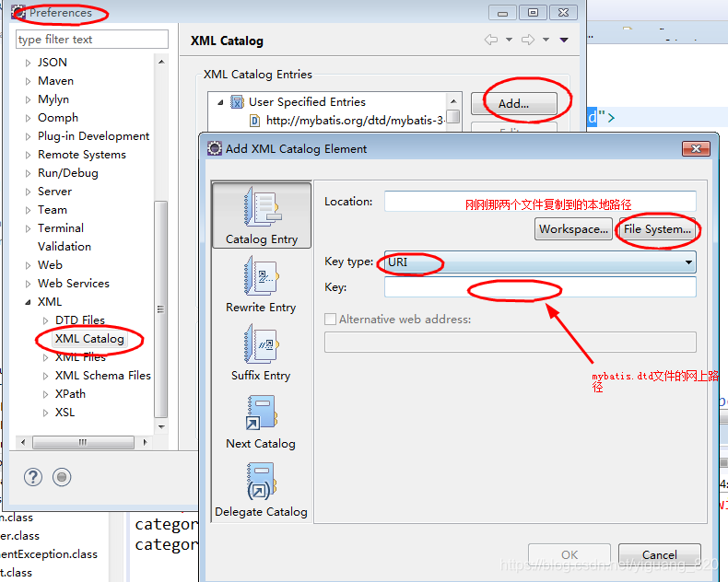This screenshot has width=728, height=582.
Task: Click the Add... button
Action: (x=513, y=103)
